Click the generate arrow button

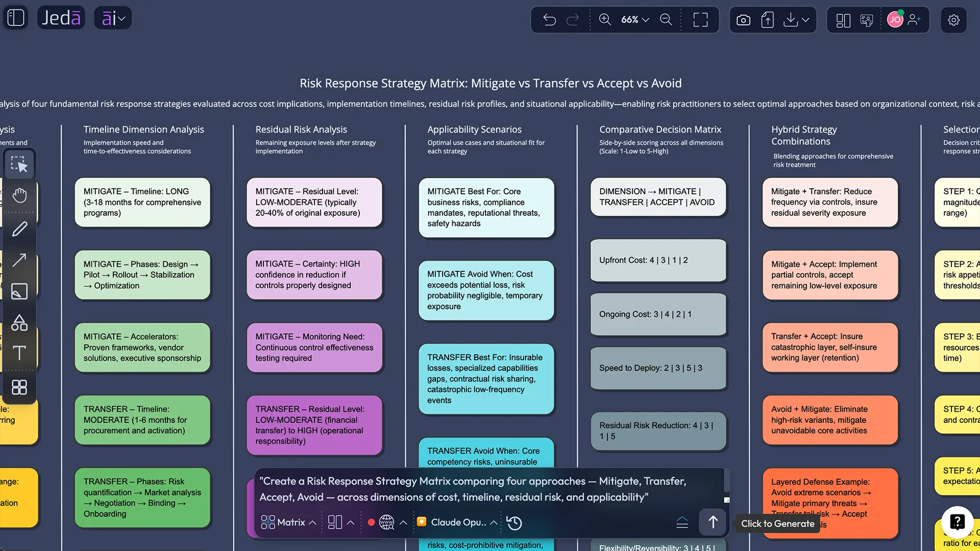[x=713, y=522]
